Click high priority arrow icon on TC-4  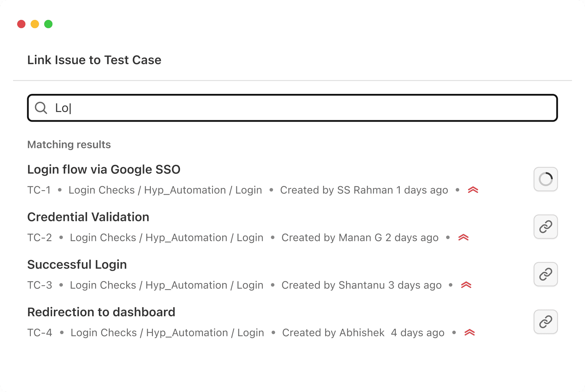click(469, 333)
